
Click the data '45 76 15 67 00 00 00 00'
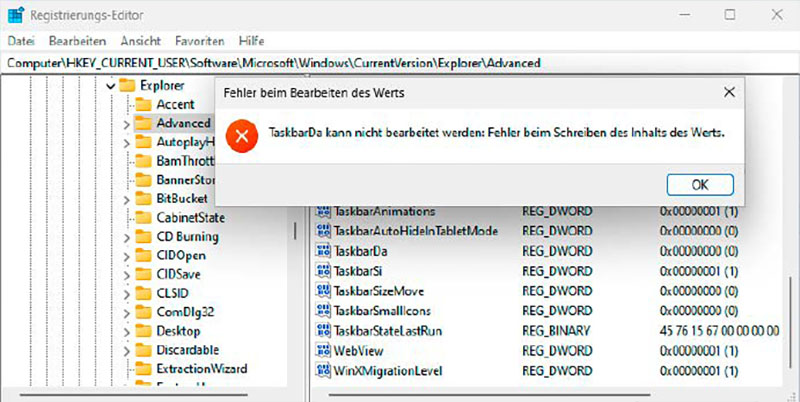tap(719, 331)
